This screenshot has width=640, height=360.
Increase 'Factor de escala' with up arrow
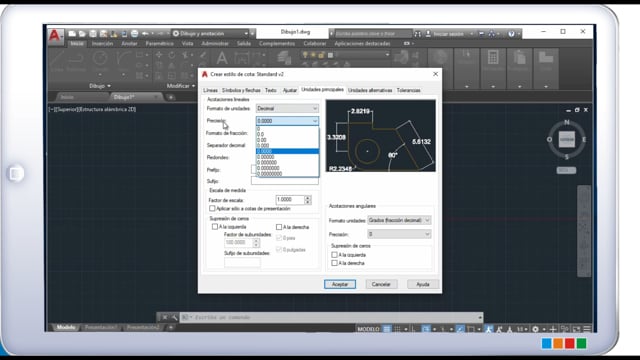click(308, 198)
